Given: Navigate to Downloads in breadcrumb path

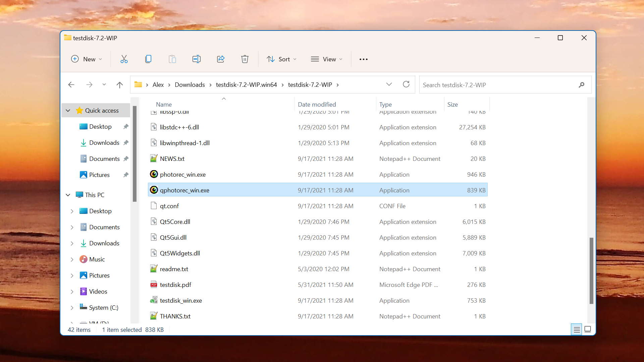Looking at the screenshot, I should coord(190,85).
